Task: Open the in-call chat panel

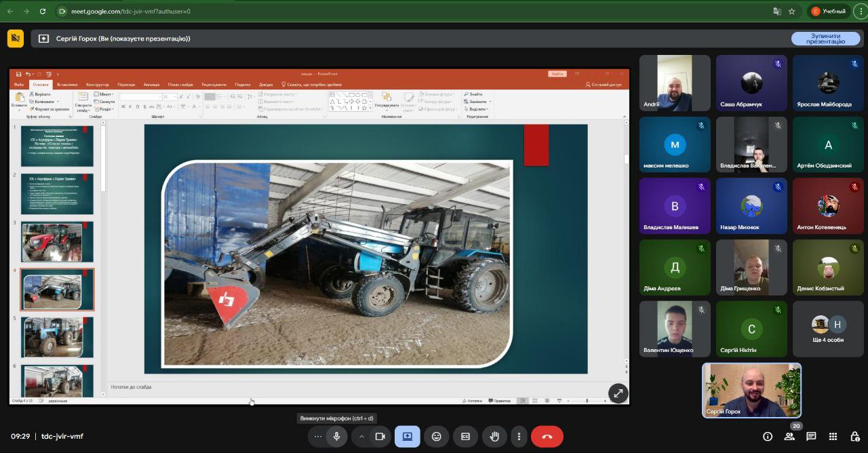Action: point(811,437)
